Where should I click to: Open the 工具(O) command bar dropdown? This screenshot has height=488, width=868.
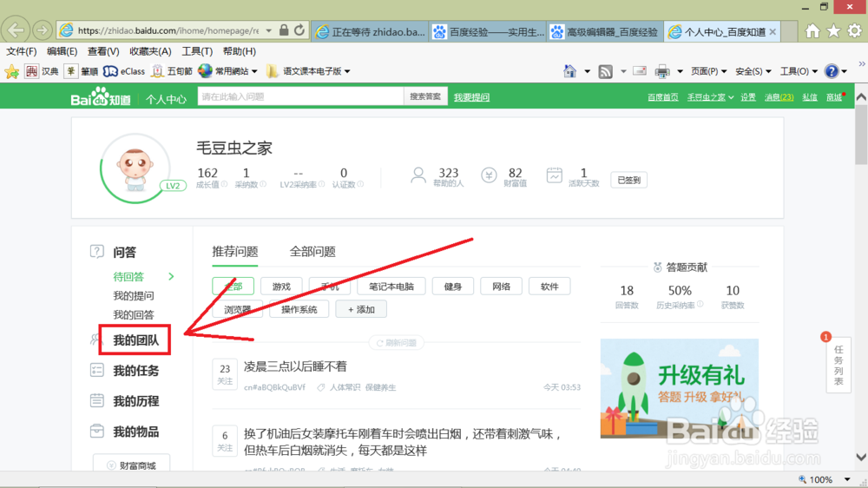point(799,71)
